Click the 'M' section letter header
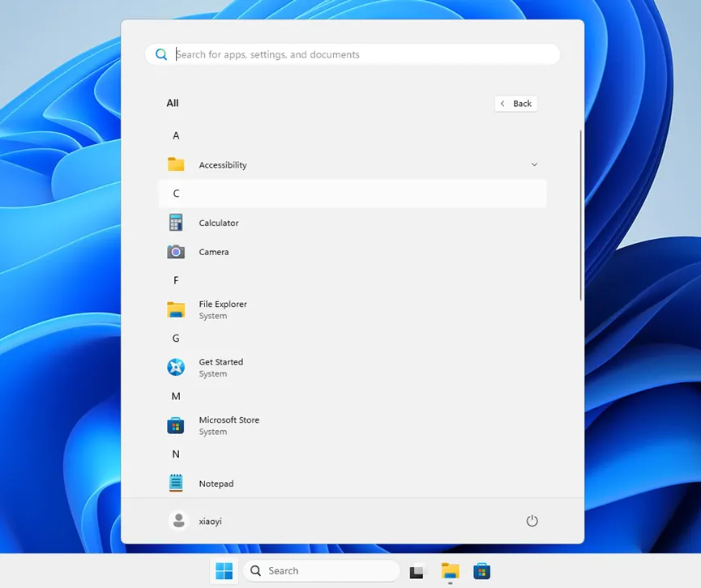 pos(176,396)
